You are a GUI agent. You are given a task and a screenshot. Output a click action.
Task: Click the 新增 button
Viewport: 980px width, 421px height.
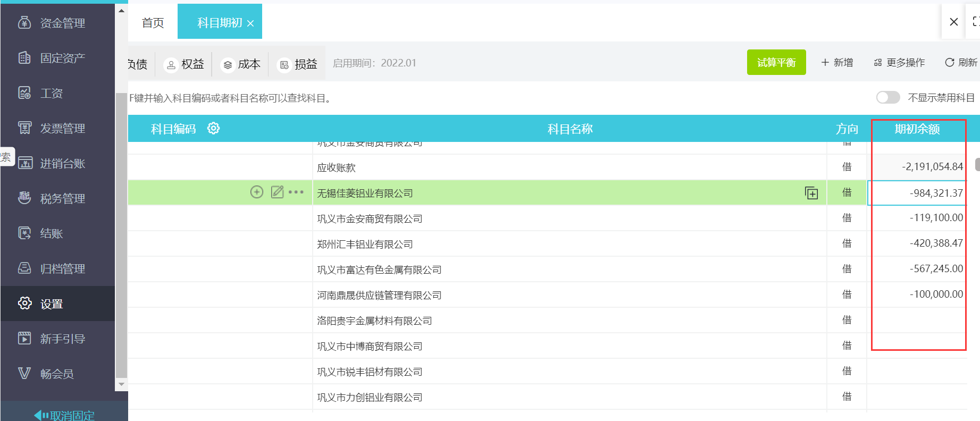click(x=837, y=63)
